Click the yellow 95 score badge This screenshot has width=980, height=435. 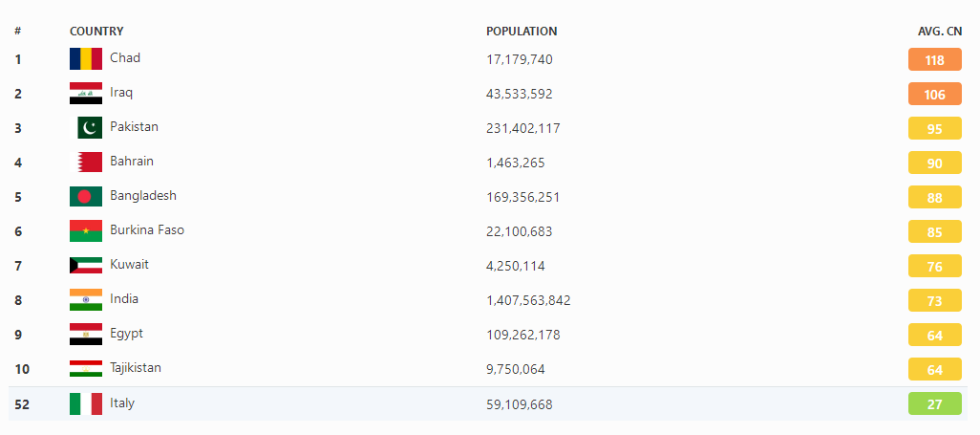tap(934, 129)
